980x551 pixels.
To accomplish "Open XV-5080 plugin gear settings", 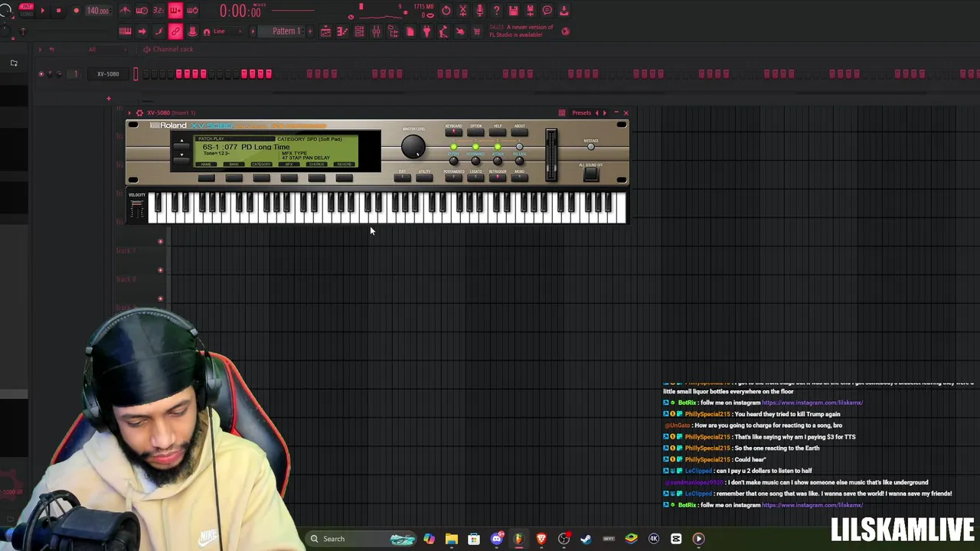I will (139, 112).
